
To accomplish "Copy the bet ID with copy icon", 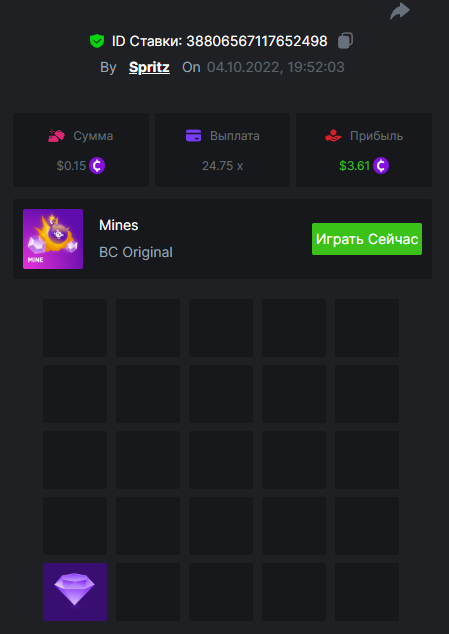I will (345, 41).
